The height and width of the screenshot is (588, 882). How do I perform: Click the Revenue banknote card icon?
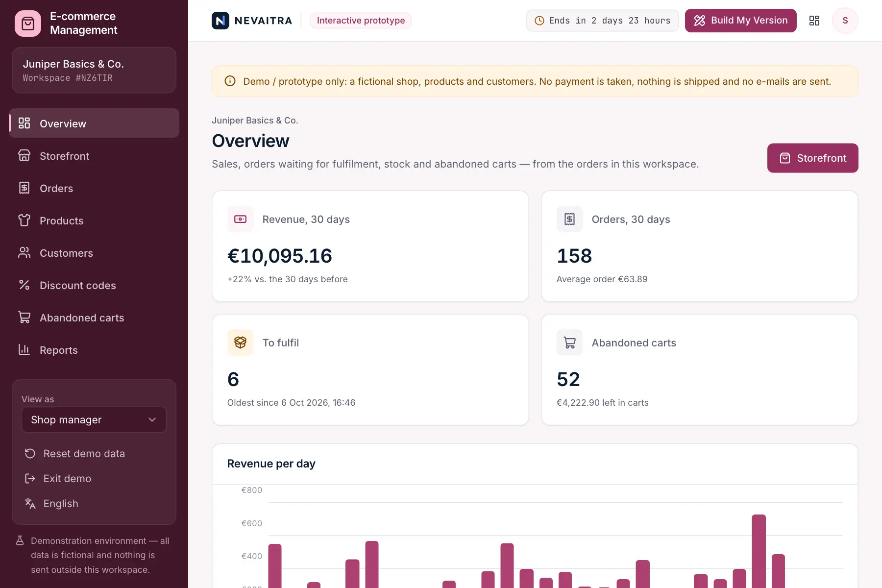pyautogui.click(x=241, y=219)
